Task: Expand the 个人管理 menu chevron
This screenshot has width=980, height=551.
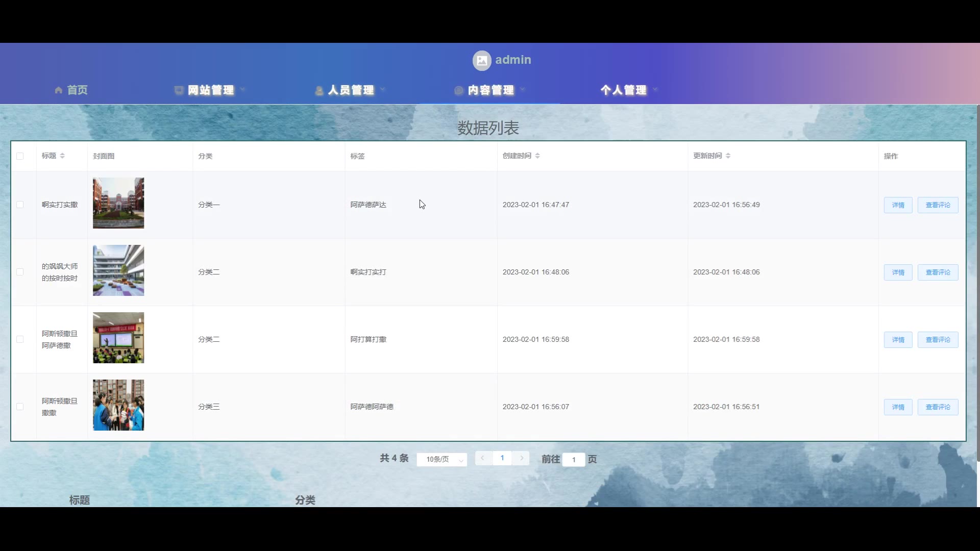Action: tap(655, 90)
